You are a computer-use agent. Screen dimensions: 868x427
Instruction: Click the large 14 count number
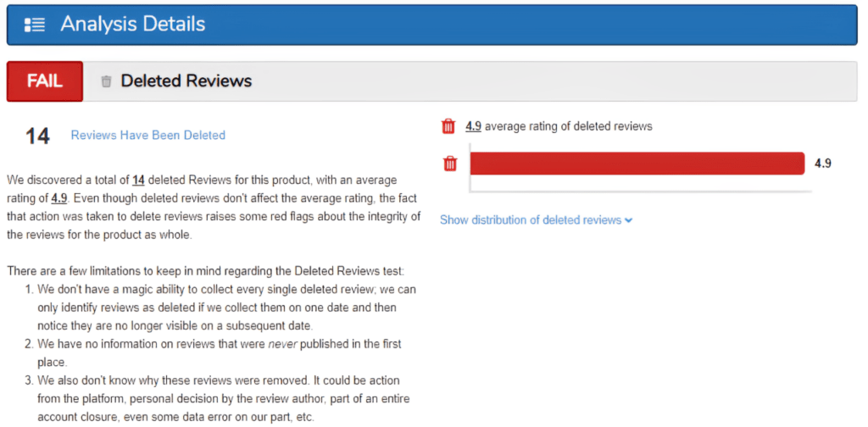pyautogui.click(x=37, y=136)
